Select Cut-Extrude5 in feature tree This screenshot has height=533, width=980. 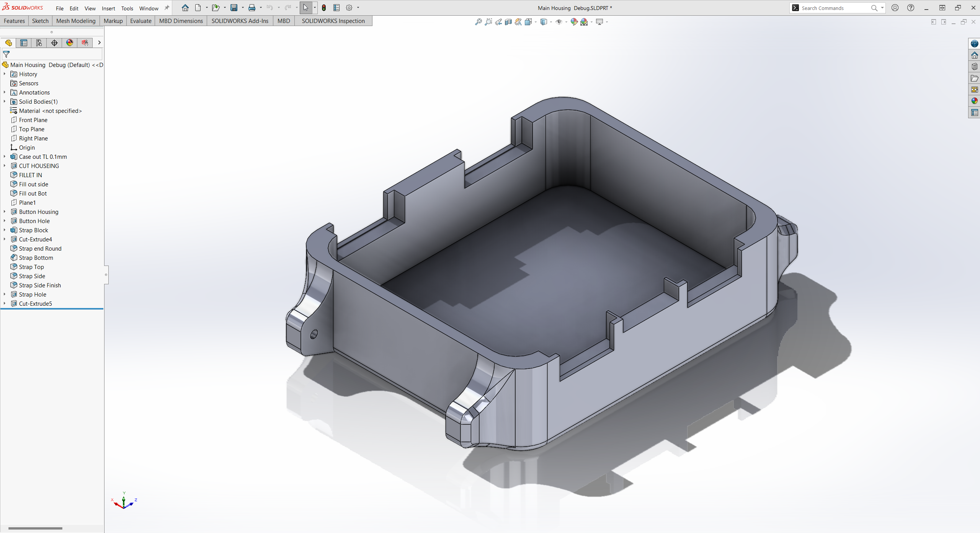[x=36, y=303]
